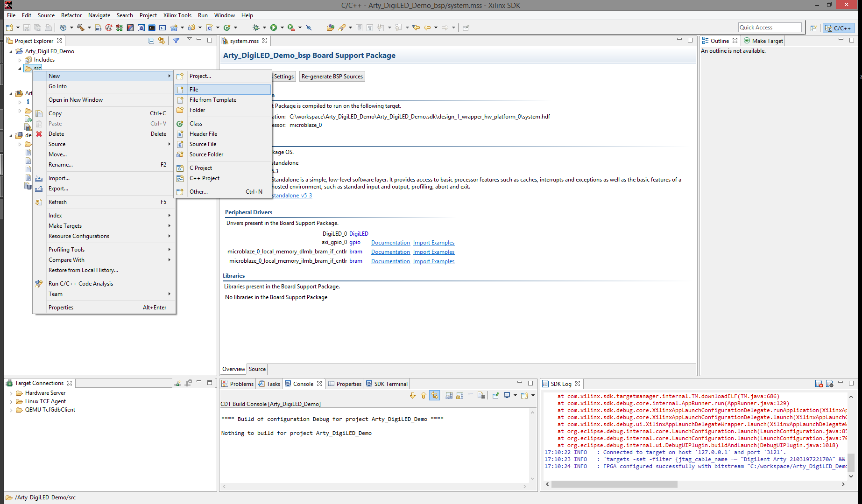Click the Search wand toolbar icon

click(x=342, y=28)
